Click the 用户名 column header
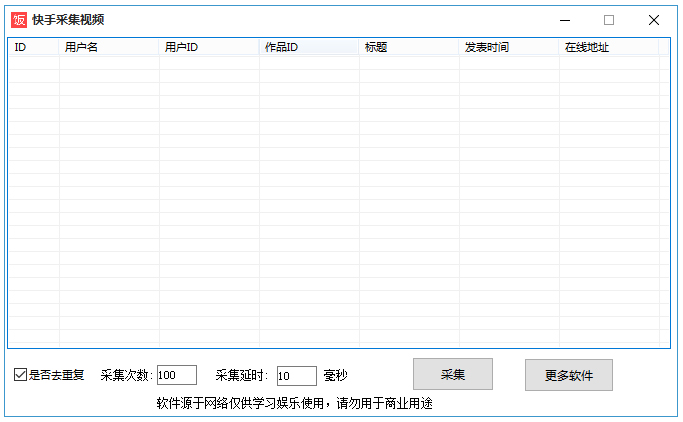Viewport: 683px width, 422px height. [x=108, y=47]
